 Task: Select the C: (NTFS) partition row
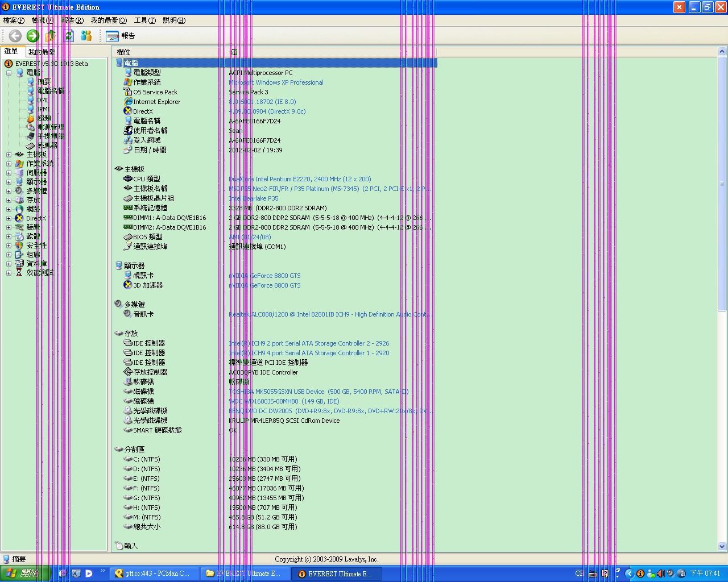[x=275, y=459]
